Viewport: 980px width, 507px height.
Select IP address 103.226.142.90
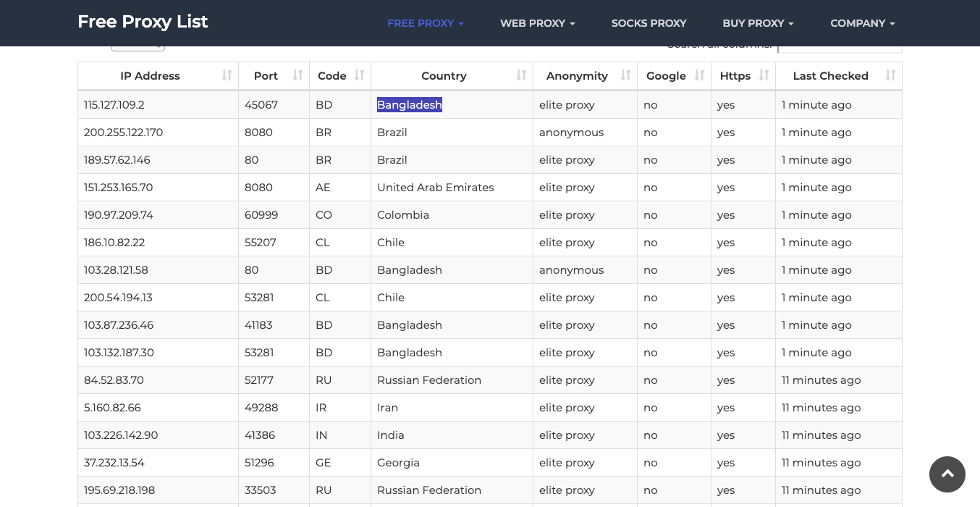click(121, 435)
